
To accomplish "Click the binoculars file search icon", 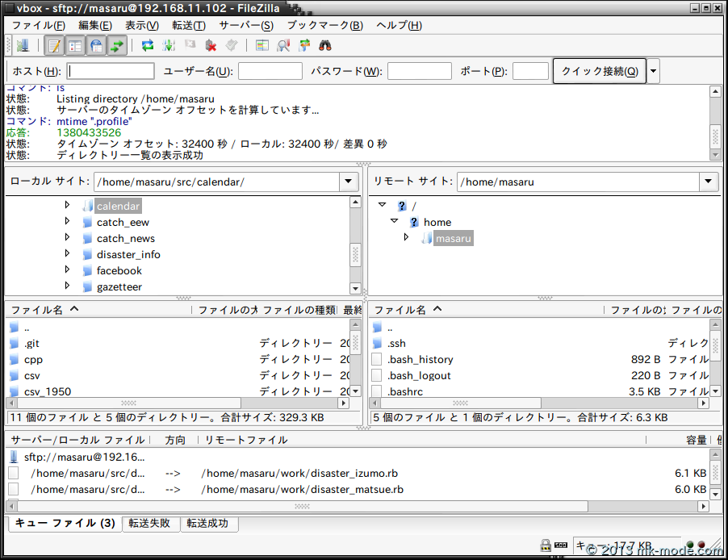I will (x=326, y=46).
